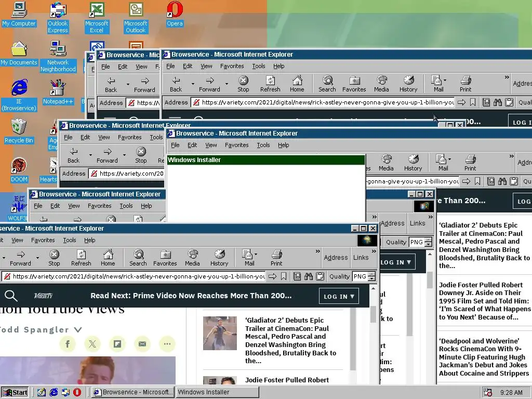This screenshot has width=532, height=399.
Task: Share article via the email envelope icon
Action: point(142,344)
